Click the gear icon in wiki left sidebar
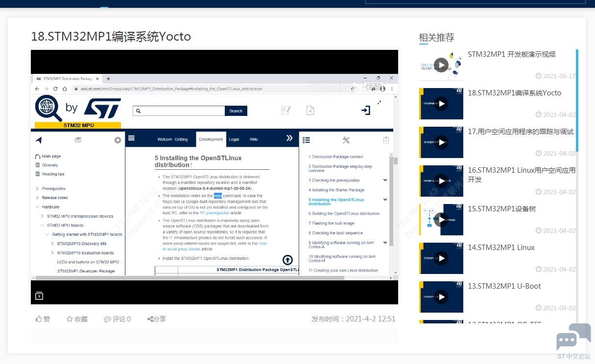 pos(118,140)
